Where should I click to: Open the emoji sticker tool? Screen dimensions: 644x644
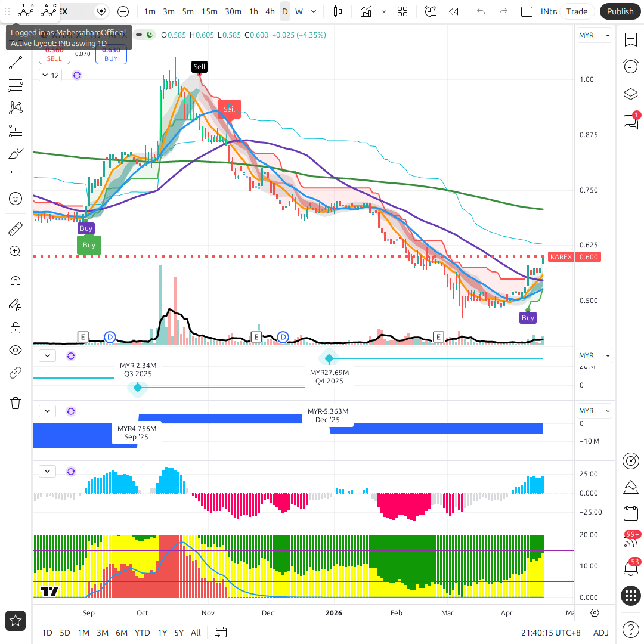(16, 199)
